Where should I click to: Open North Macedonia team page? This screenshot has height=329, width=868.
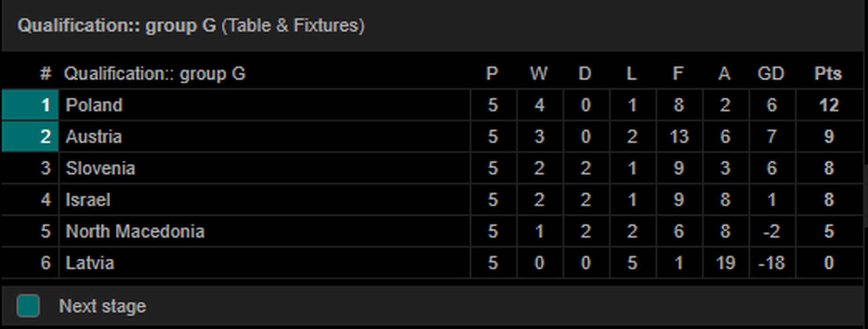[135, 232]
